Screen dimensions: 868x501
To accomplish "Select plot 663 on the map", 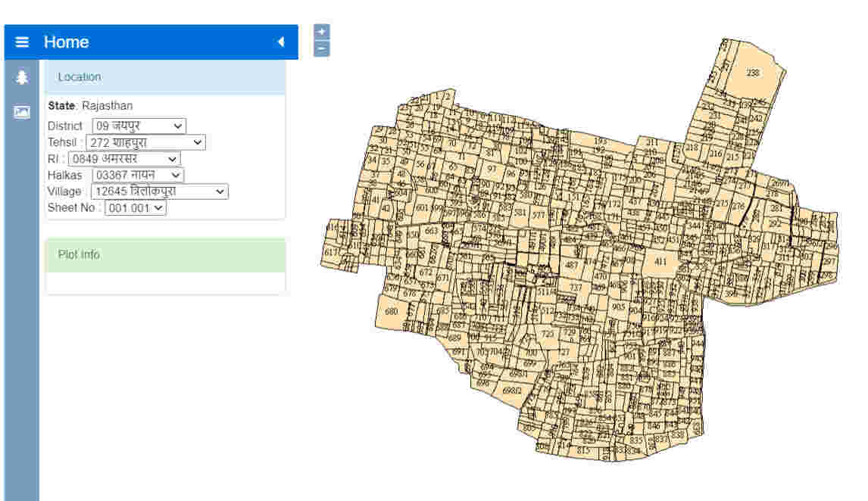I will tap(431, 231).
